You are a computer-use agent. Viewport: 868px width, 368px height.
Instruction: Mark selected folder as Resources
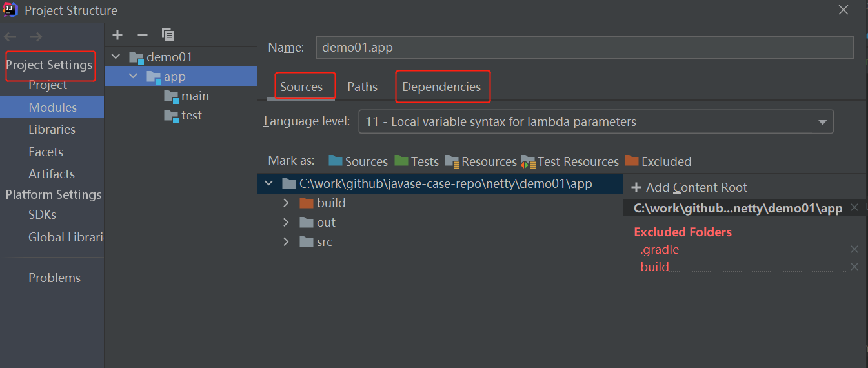[x=481, y=161]
